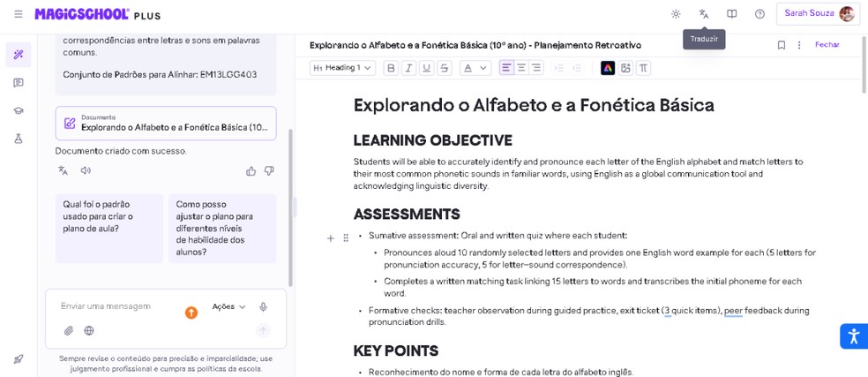Click the globe web search icon
The height and width of the screenshot is (377, 868).
pyautogui.click(x=88, y=330)
